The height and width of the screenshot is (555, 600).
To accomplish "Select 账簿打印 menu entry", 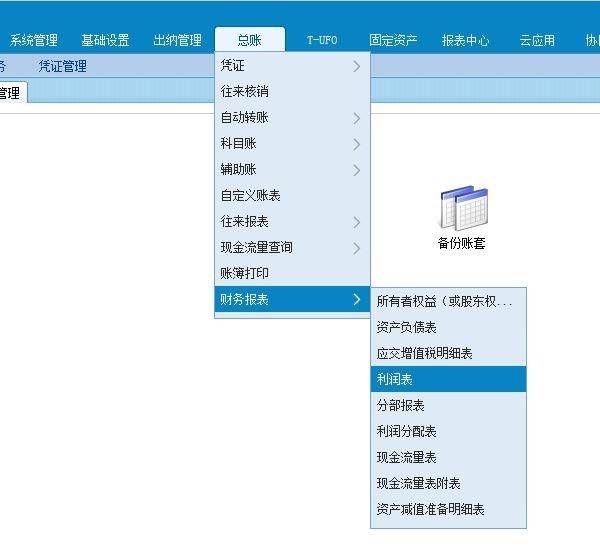I will pyautogui.click(x=292, y=273).
